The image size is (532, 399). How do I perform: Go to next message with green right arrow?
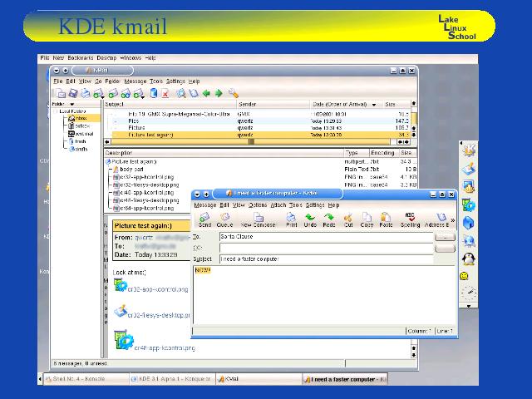(219, 93)
